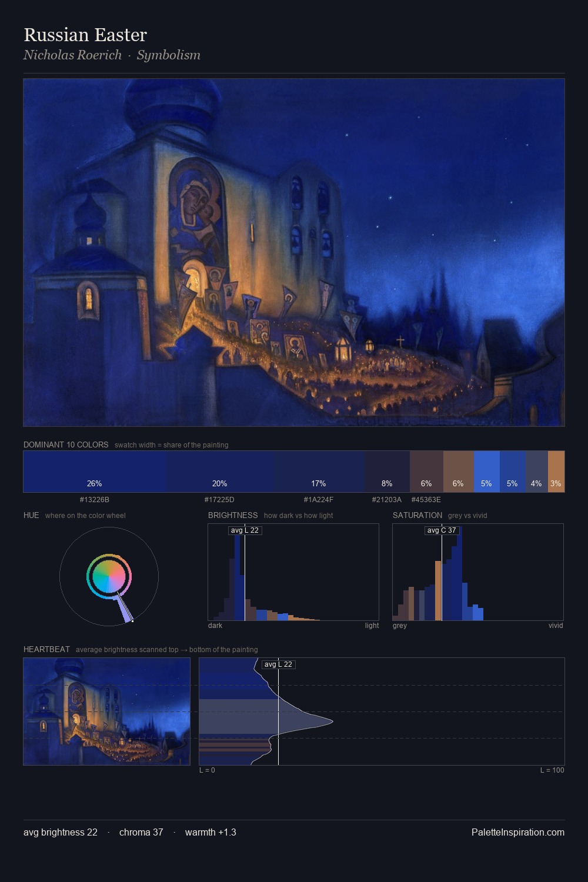Screen dimensions: 588x882
Task: Click hex label '#21203A'
Action: point(387,500)
